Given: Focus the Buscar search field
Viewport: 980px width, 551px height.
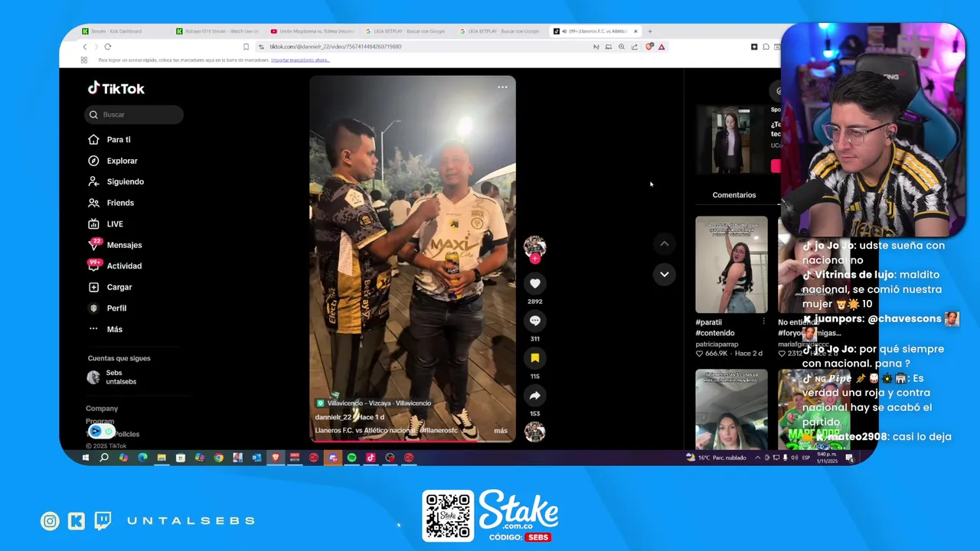Looking at the screenshot, I should tap(135, 115).
